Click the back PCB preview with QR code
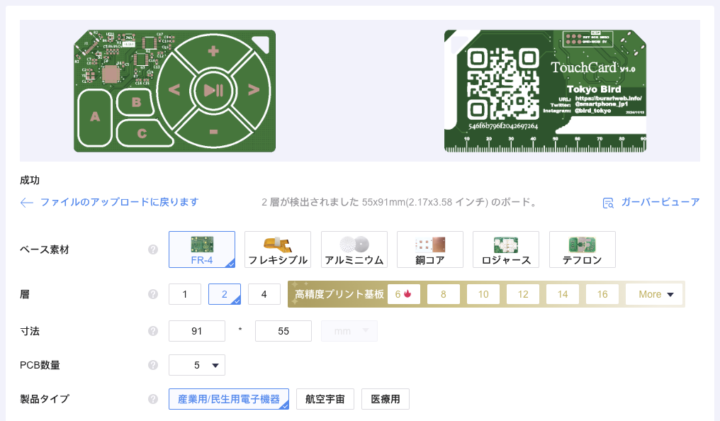 [x=545, y=91]
